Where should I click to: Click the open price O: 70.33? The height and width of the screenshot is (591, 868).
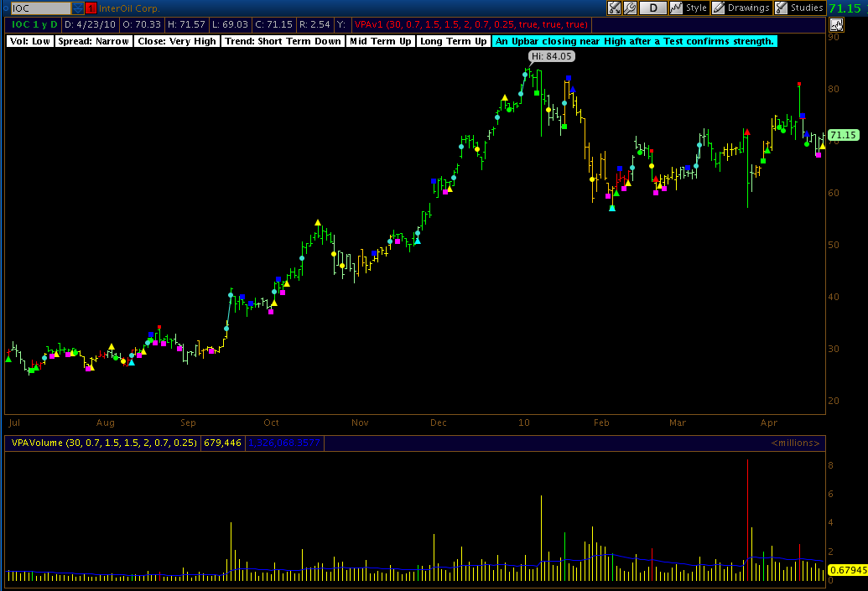coord(142,24)
